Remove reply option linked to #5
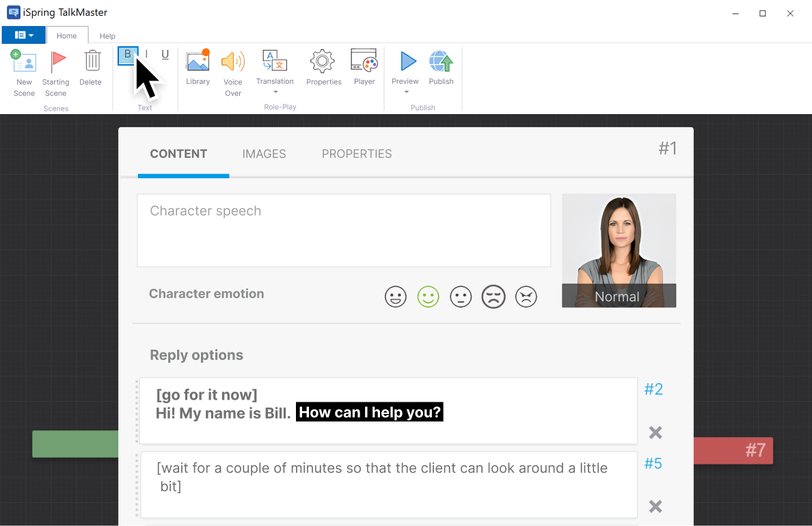The image size is (812, 526). coord(655,506)
